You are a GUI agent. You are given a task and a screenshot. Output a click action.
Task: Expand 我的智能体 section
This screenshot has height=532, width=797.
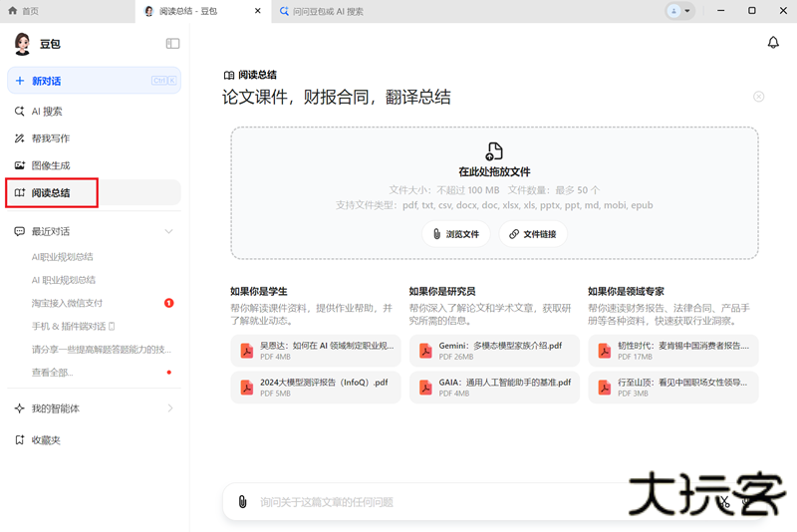169,408
